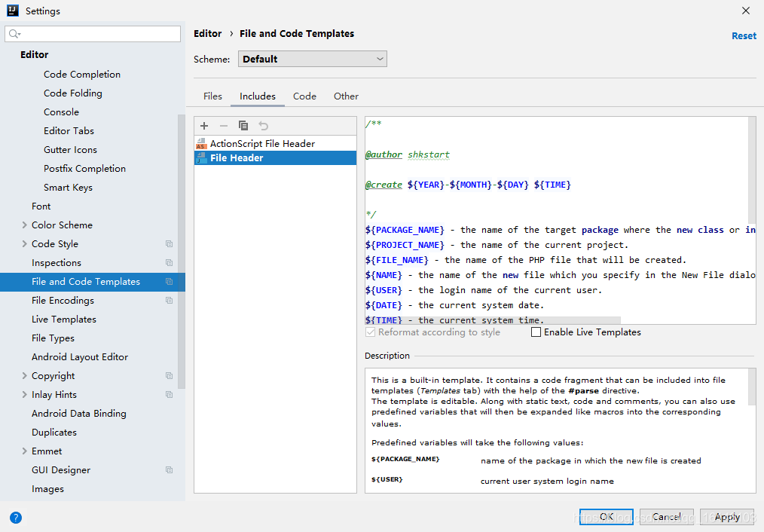
Task: Click the project-level icon beside Code Style
Action: [x=169, y=243]
